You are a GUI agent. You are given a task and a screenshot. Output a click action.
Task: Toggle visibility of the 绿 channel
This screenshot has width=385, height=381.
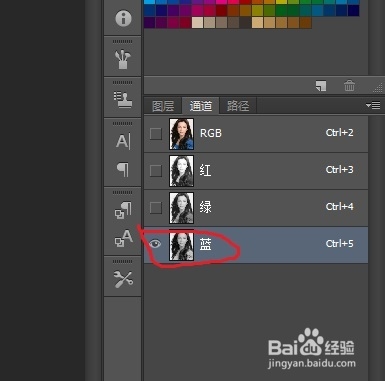[x=155, y=208]
